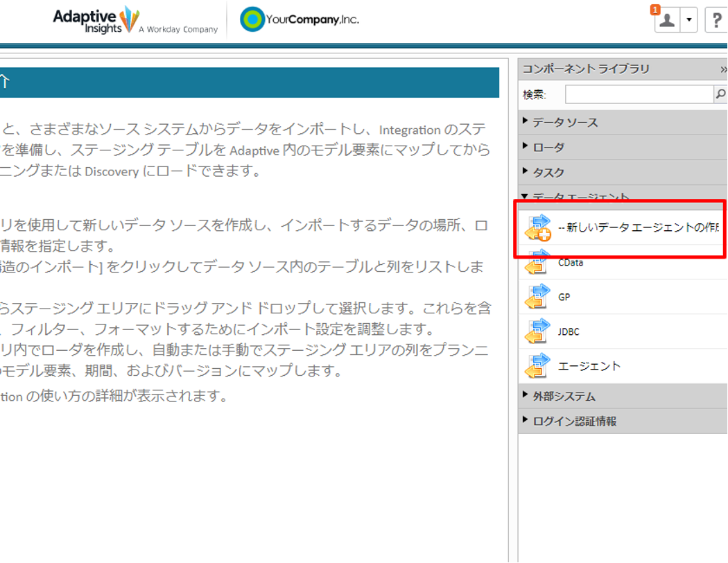Expand the データ ソース section
Screen dimensions: 728x563
coord(622,123)
